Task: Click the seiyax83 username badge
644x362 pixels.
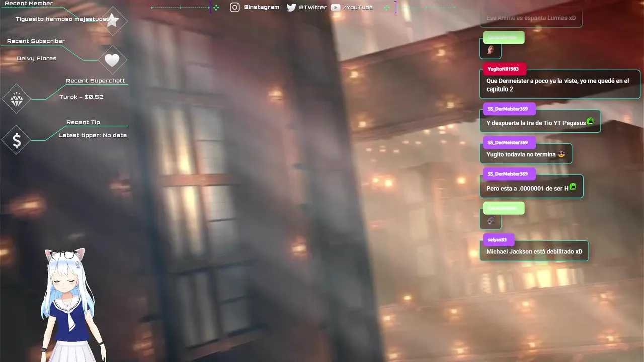Action: (x=498, y=239)
